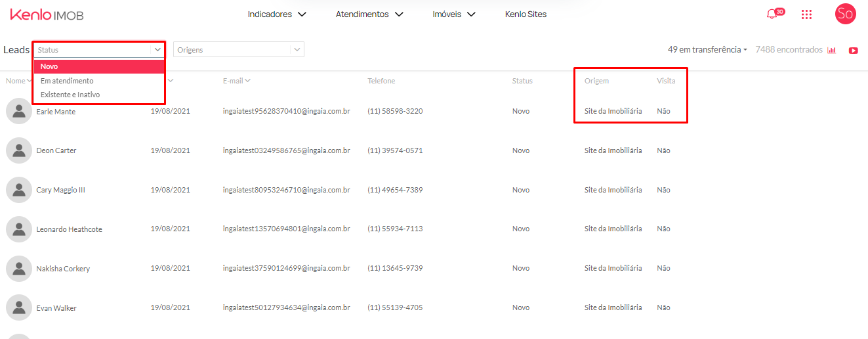Click date 19/08/2021 in Leonardo Heathcote row

coord(171,229)
